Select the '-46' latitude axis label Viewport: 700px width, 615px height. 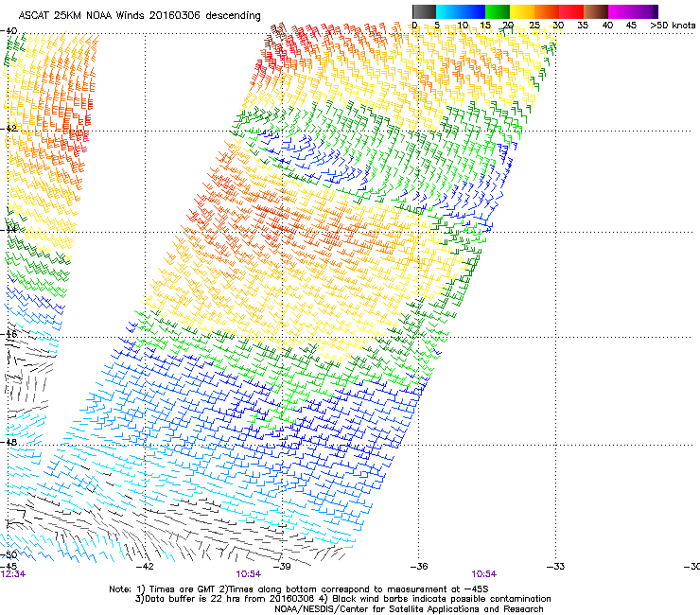click(9, 334)
